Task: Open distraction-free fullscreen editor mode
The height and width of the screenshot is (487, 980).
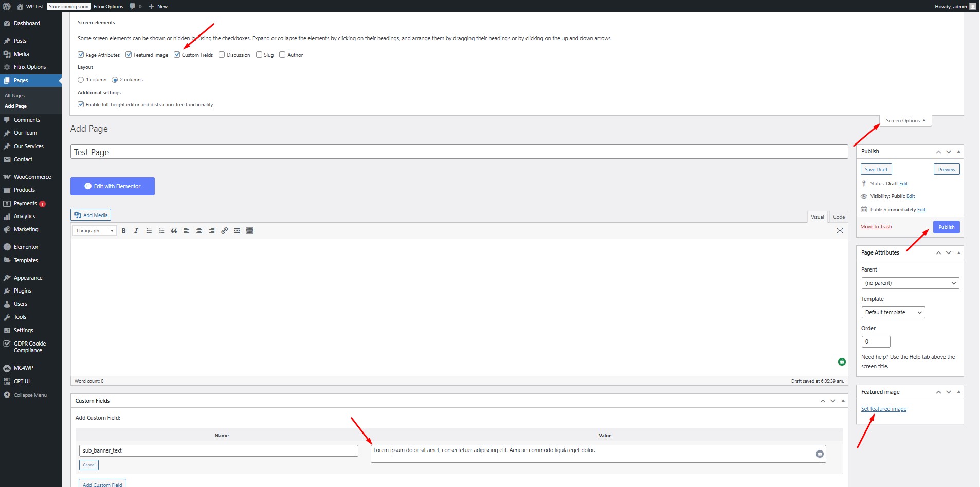Action: 840,231
